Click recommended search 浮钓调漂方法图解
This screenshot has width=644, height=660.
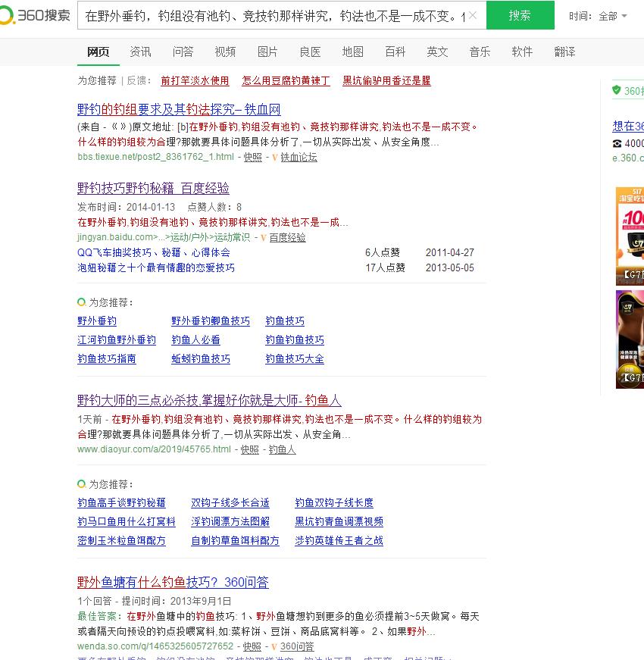[230, 522]
